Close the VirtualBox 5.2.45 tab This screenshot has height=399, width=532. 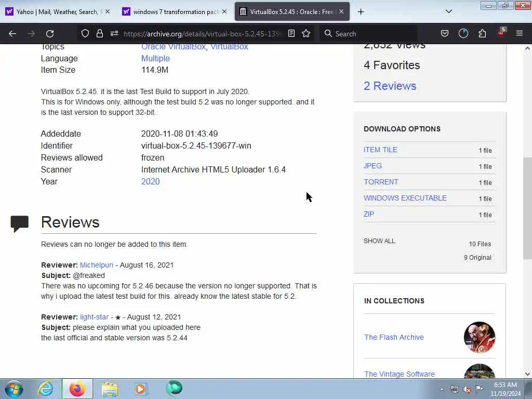(341, 11)
